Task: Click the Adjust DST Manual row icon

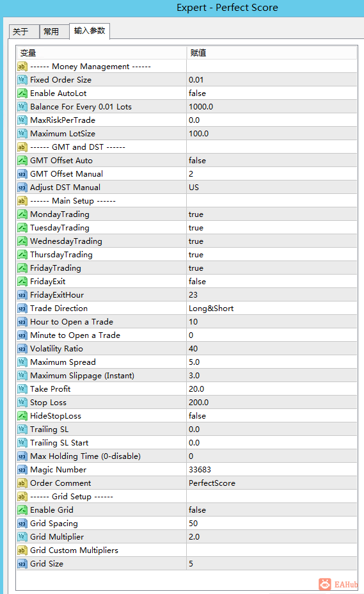Action: 22,188
